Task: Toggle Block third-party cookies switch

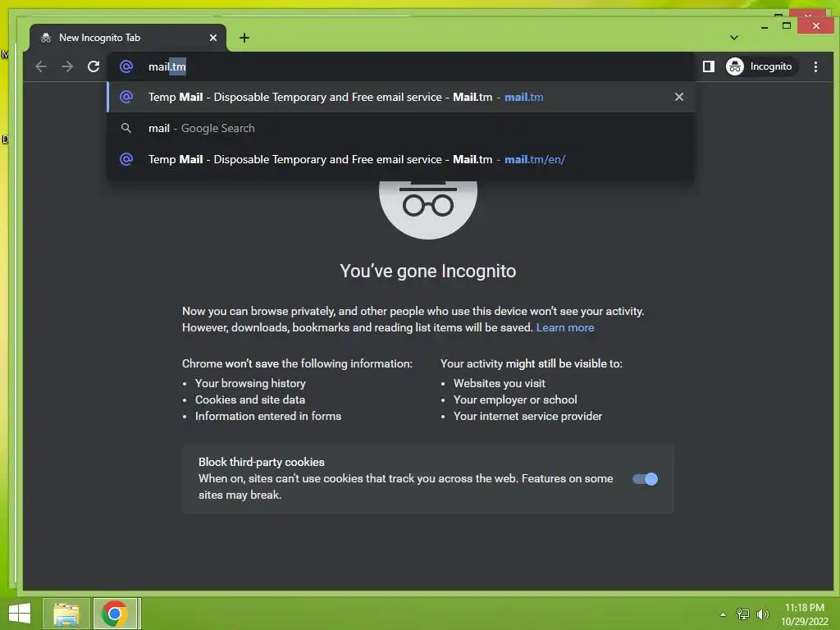Action: click(x=645, y=479)
